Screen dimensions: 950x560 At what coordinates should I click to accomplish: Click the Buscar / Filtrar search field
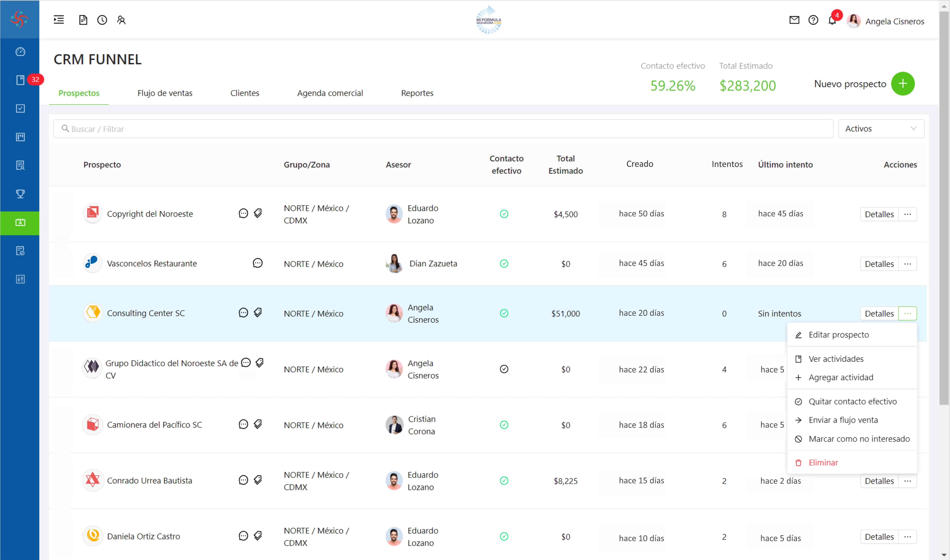click(443, 129)
